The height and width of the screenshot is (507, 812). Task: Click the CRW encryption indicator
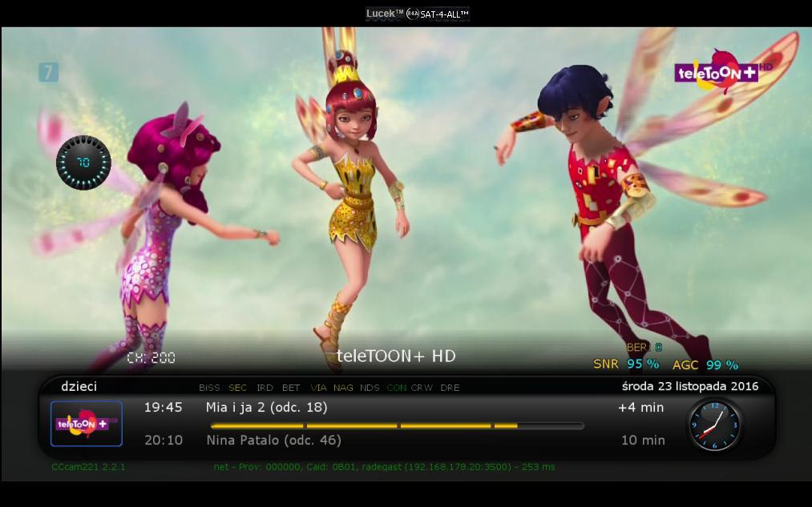[x=422, y=388]
